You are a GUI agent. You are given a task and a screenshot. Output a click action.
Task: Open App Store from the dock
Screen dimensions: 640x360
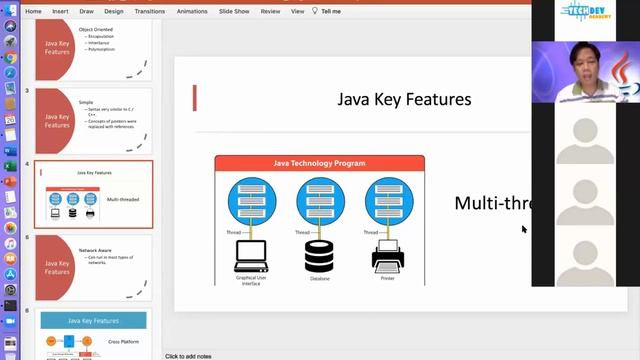pos(10,274)
